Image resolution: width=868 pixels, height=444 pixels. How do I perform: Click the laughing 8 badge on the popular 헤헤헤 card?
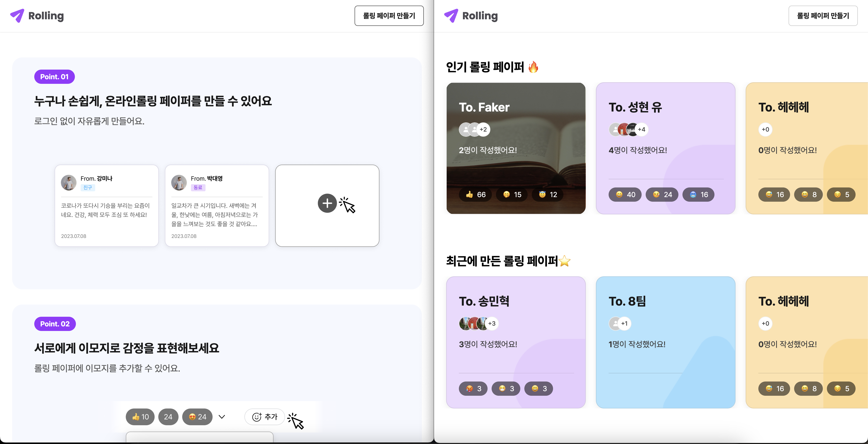pos(809,195)
